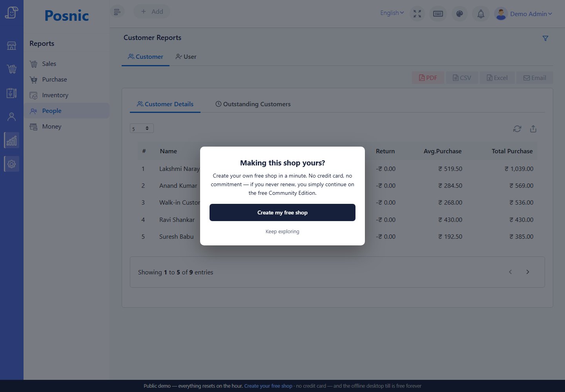
Task: Click the share/export icon above table
Action: (533, 129)
